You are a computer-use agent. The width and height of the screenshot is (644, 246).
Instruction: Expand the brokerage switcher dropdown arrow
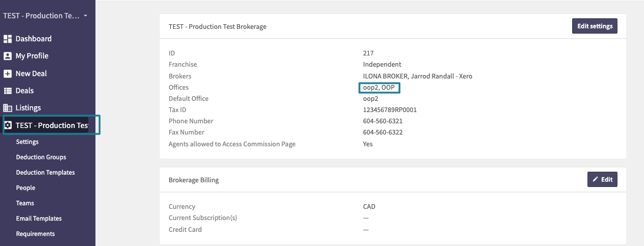click(x=85, y=15)
